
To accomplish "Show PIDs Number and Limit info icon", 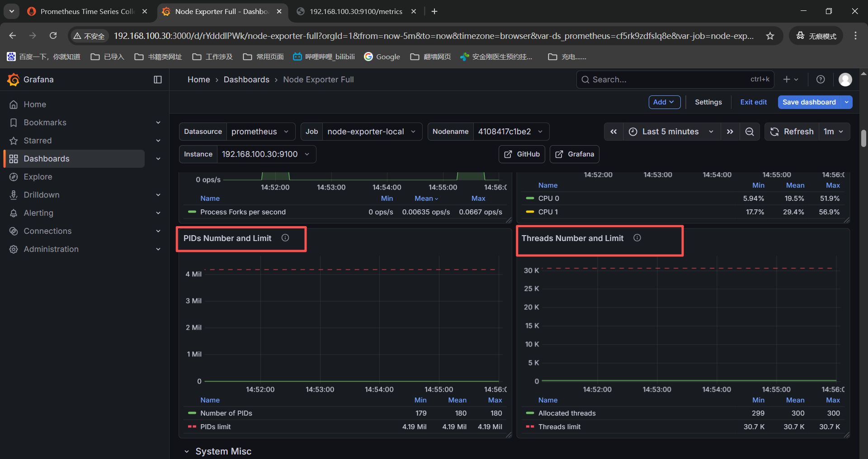I will click(x=285, y=238).
